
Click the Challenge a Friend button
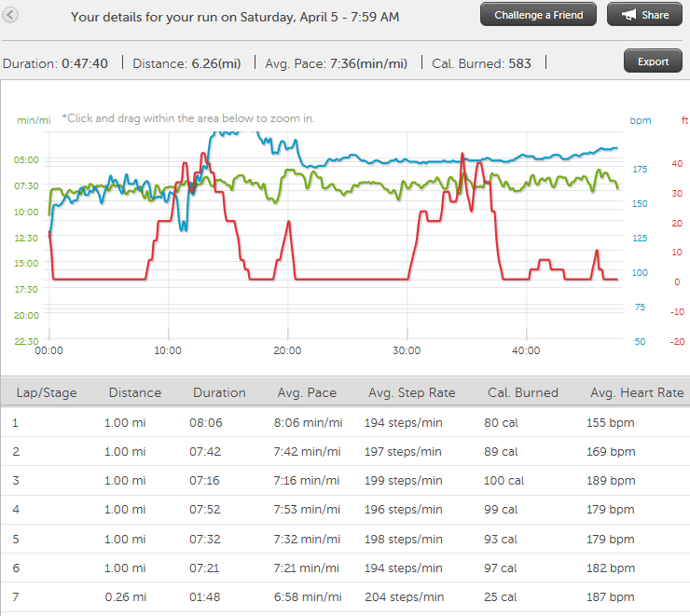(x=539, y=15)
